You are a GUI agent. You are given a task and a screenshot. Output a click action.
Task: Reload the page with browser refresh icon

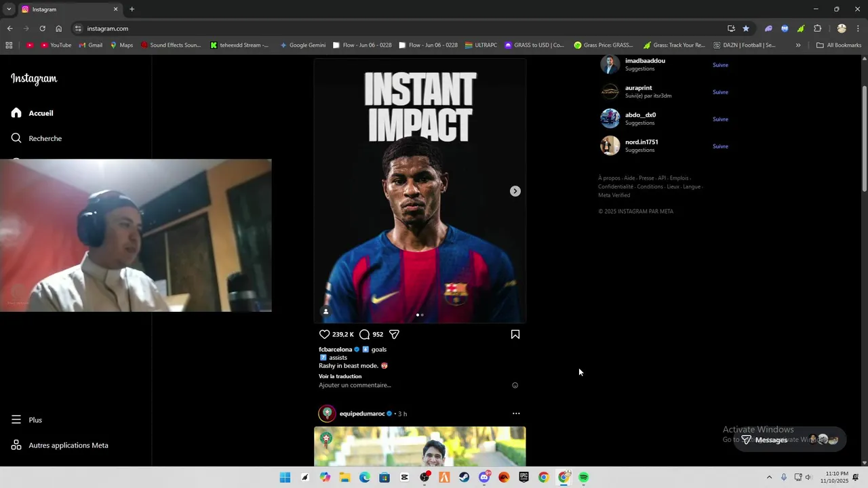click(42, 28)
